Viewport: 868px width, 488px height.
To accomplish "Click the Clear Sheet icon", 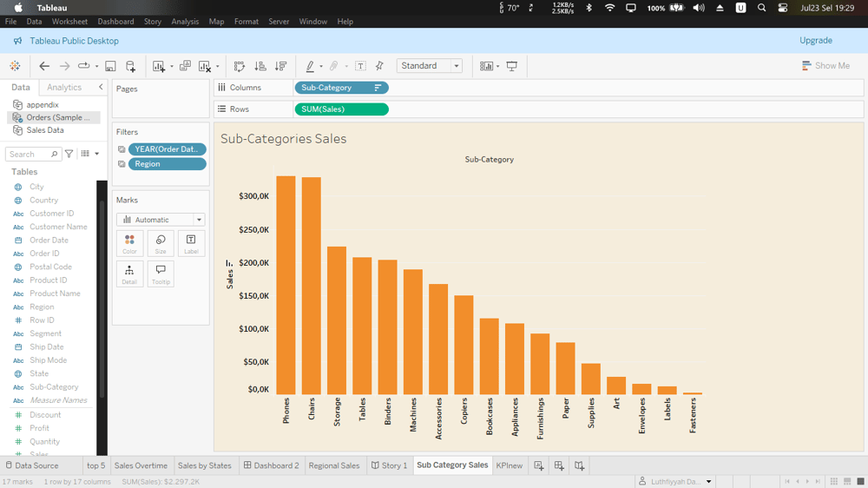I will pos(205,66).
